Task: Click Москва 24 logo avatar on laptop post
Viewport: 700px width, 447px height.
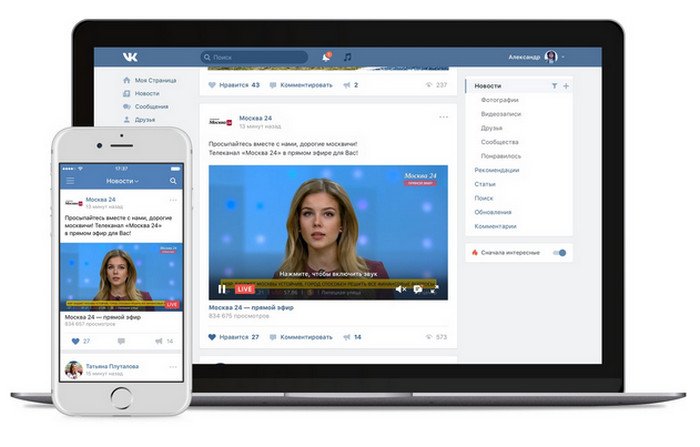Action: 221,122
